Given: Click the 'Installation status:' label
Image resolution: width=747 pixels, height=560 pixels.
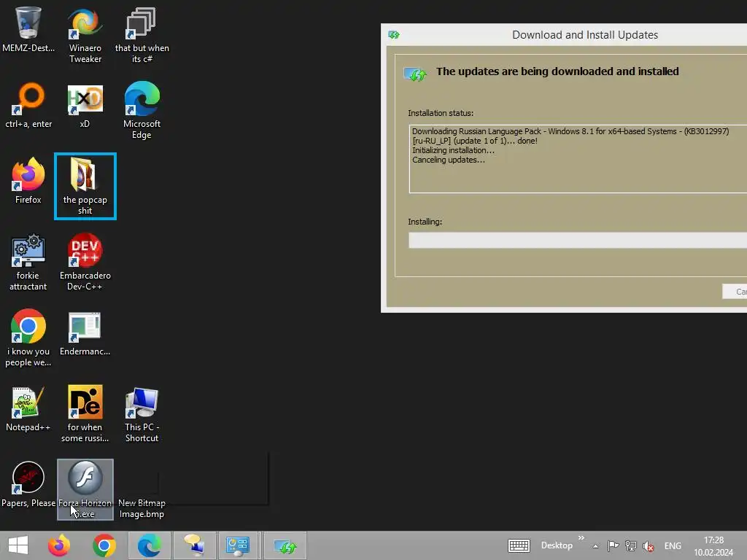Looking at the screenshot, I should pyautogui.click(x=441, y=113).
